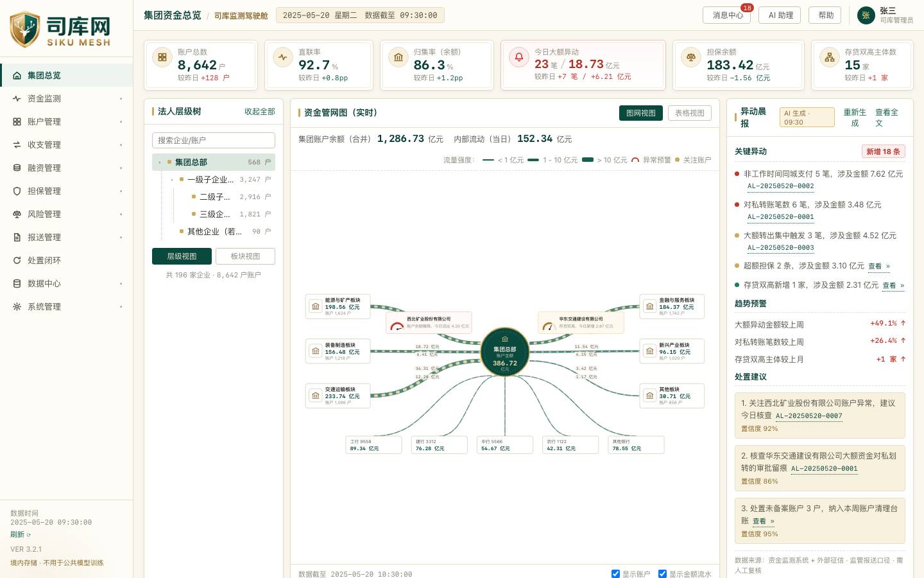Click the 归集率 card bank icon

[x=398, y=57]
